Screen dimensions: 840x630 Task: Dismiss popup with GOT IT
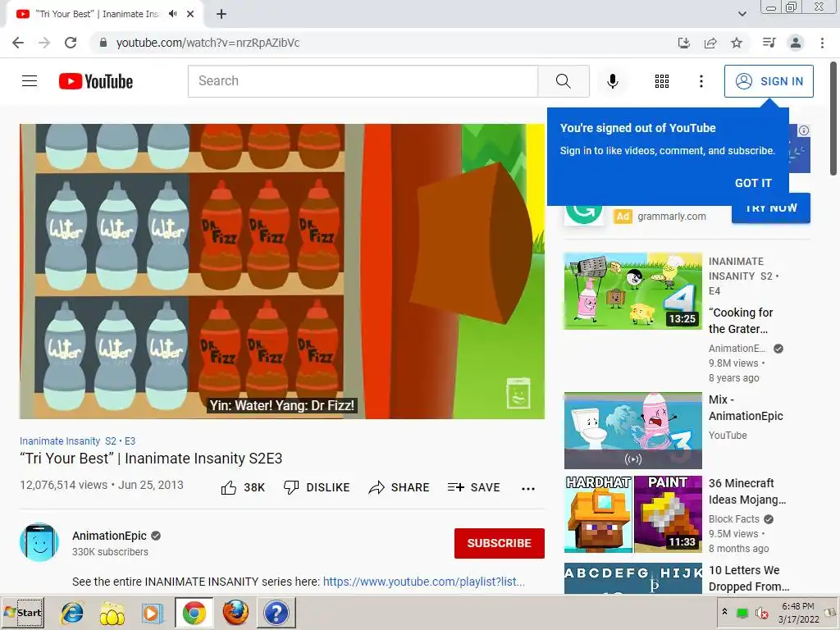pyautogui.click(x=753, y=183)
